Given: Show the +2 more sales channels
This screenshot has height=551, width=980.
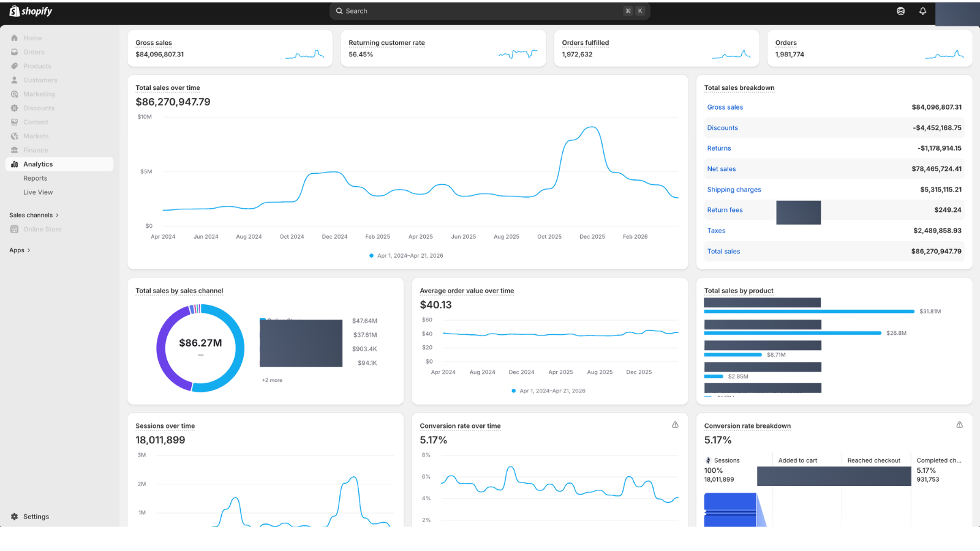Looking at the screenshot, I should tap(272, 380).
